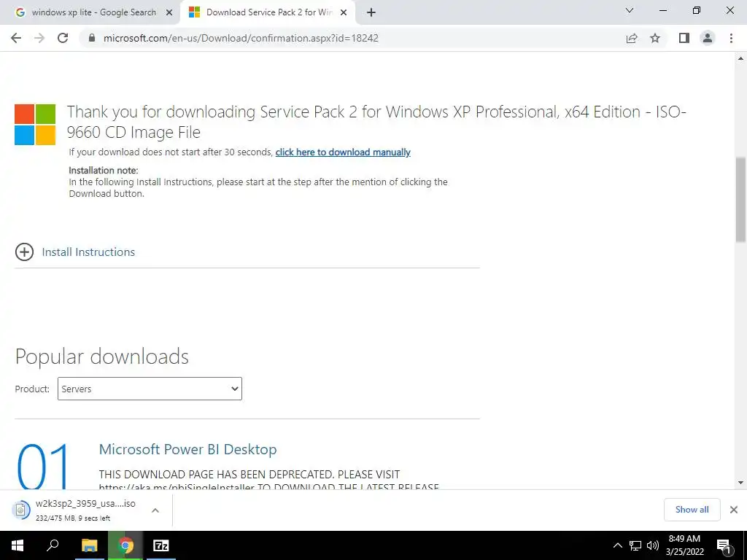
Task: Click download progress text 232/475 MB
Action: 73,518
